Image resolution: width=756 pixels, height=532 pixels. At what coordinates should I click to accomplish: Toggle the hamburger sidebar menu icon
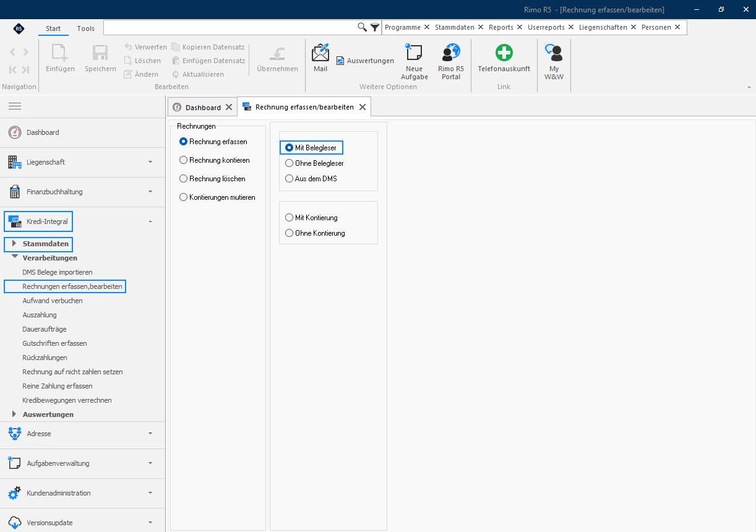click(15, 106)
